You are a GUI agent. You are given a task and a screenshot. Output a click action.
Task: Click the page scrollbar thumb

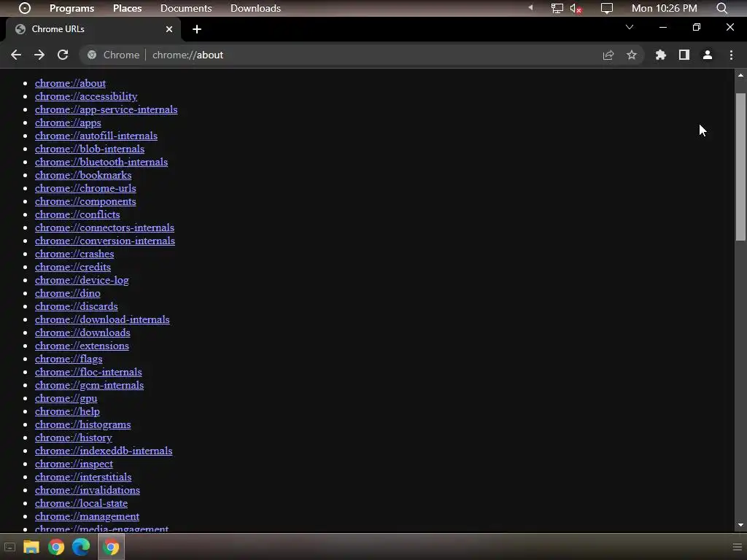coord(740,167)
